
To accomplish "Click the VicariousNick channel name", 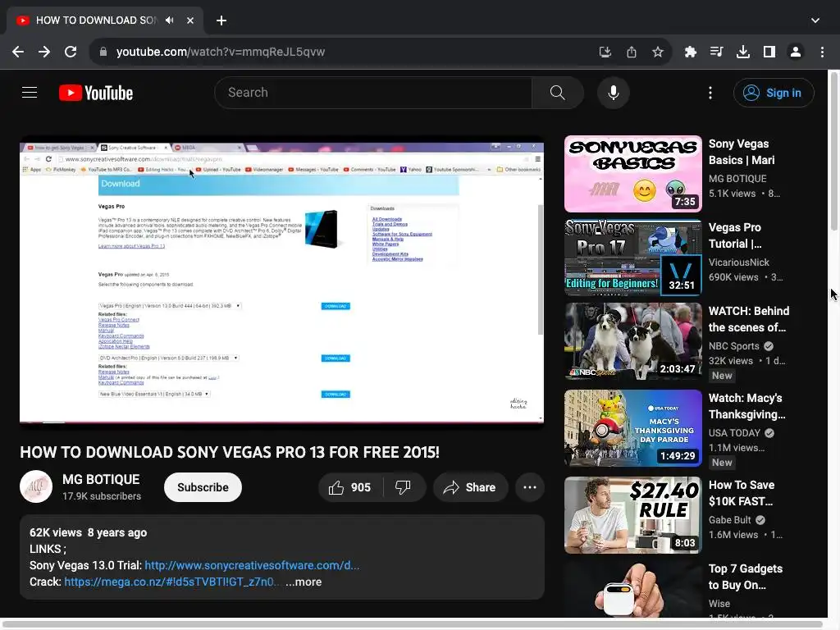I will click(x=738, y=262).
